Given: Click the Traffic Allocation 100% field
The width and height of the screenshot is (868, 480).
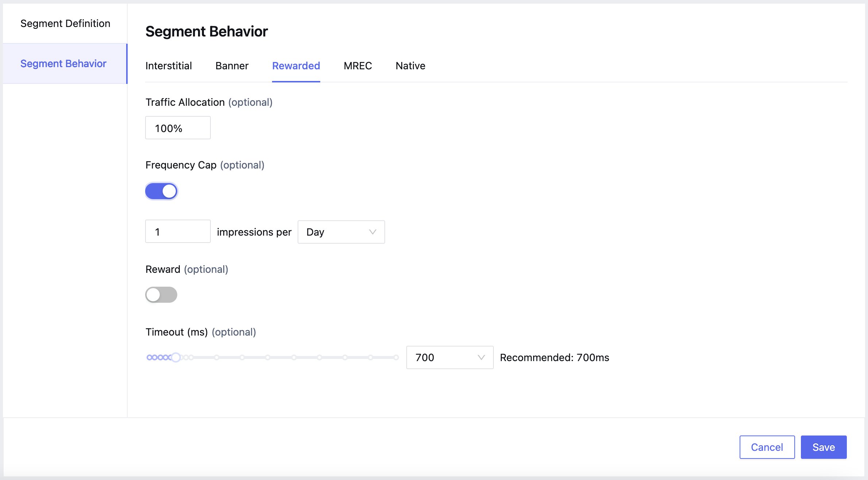Looking at the screenshot, I should tap(178, 128).
